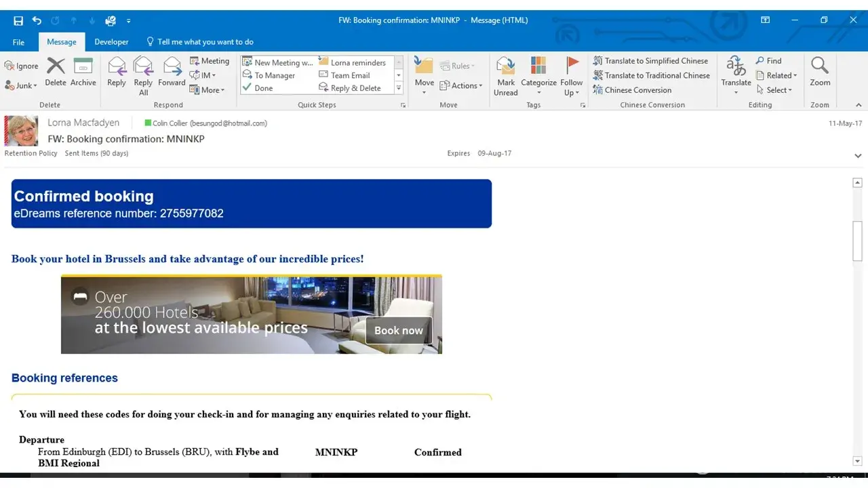Archive this email message
The image size is (868, 488).
coord(83,72)
